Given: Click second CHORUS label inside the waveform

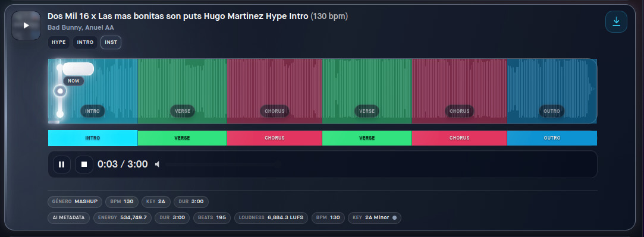Looking at the screenshot, I should pyautogui.click(x=459, y=111).
